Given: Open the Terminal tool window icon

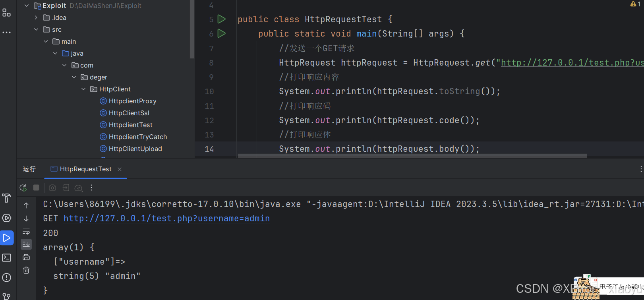Looking at the screenshot, I should tap(7, 258).
